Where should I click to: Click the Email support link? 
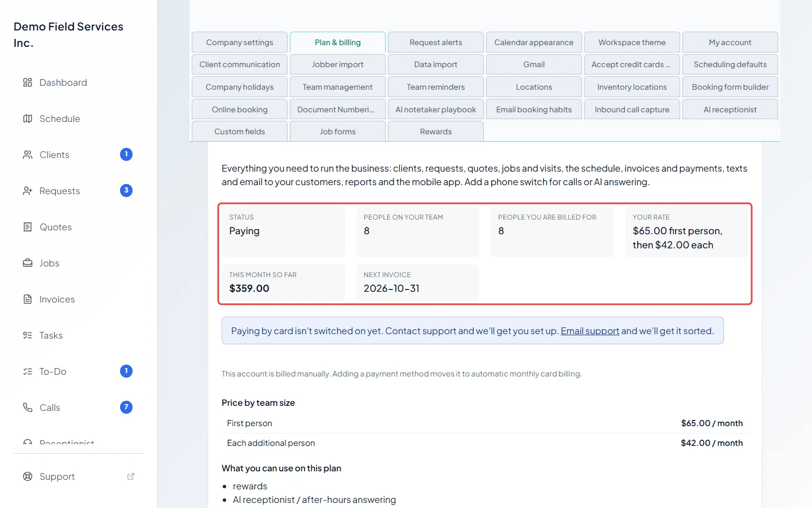590,331
